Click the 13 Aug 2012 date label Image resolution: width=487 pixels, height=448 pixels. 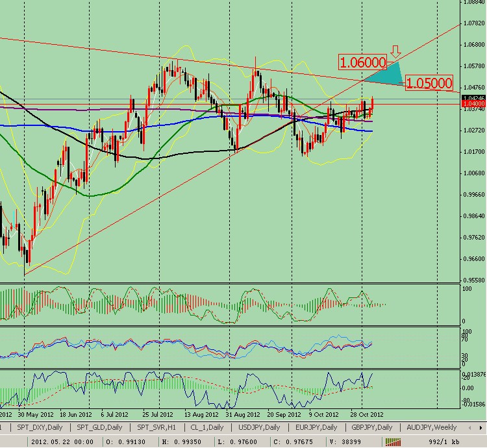click(x=201, y=415)
